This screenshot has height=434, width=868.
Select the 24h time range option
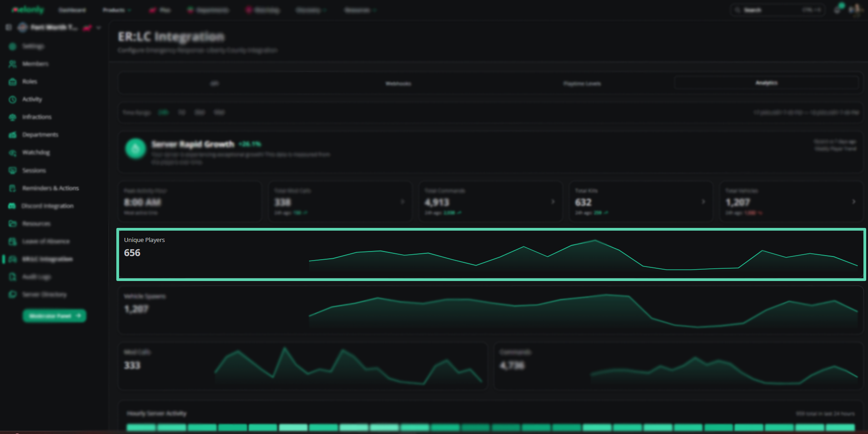point(163,113)
